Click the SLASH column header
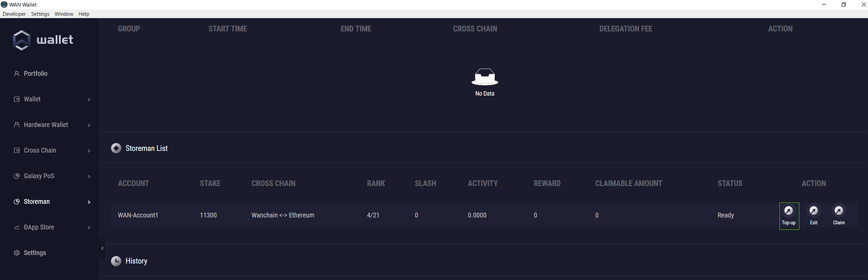 click(425, 184)
